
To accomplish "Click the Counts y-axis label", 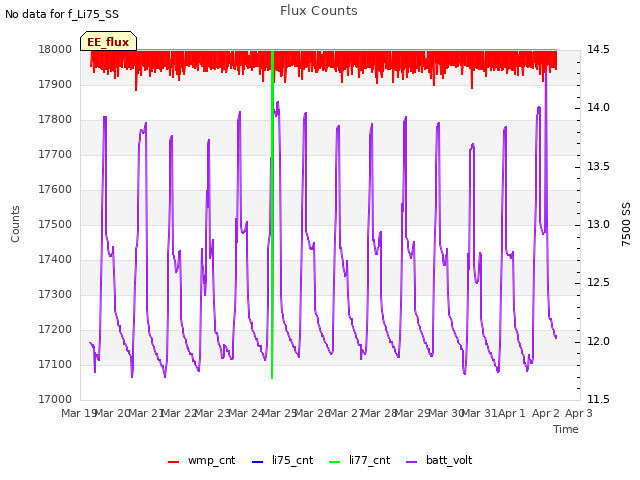I will click(15, 224).
